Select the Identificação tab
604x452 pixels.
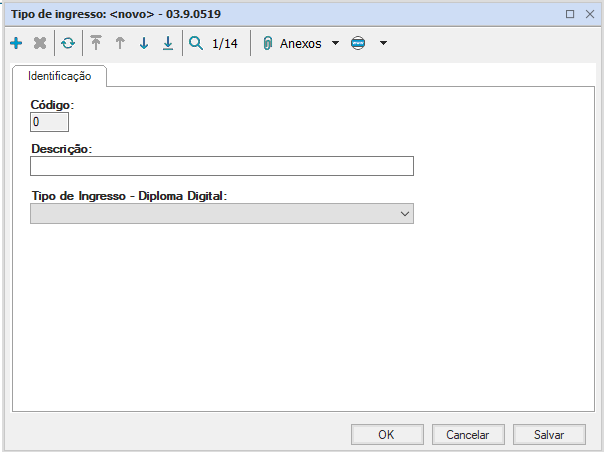[x=60, y=76]
